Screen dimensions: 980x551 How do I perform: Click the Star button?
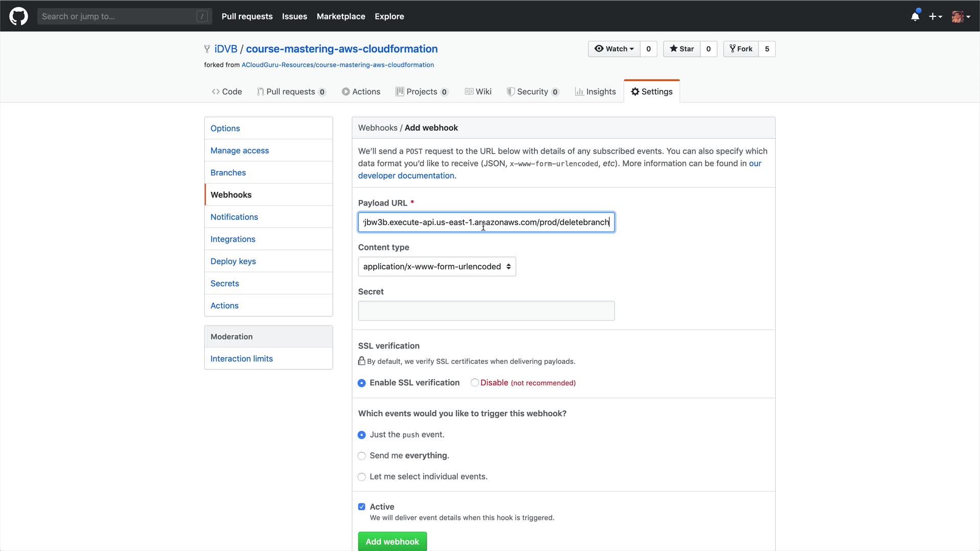click(681, 49)
